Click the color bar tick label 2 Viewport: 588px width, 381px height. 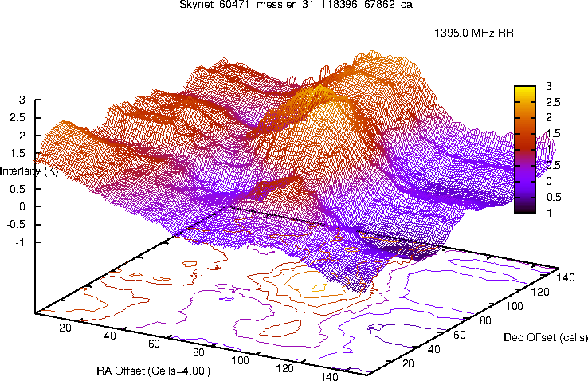click(x=549, y=118)
